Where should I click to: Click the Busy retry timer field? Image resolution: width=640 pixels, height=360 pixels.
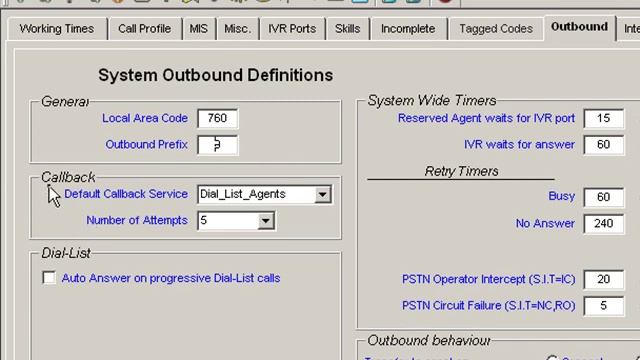(604, 197)
